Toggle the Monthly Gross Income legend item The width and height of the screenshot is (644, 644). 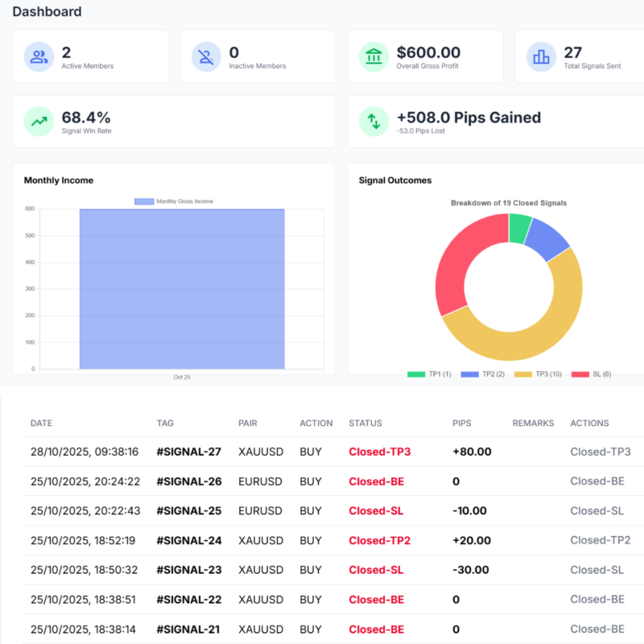[174, 201]
